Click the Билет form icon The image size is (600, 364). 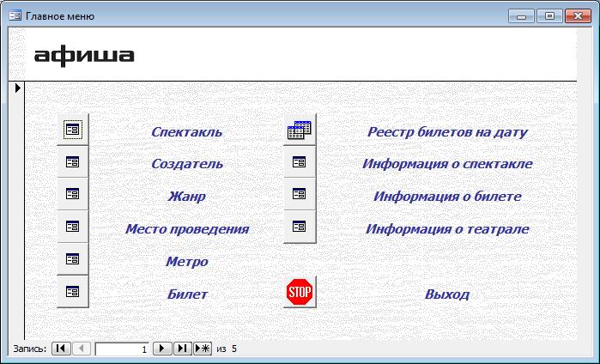(73, 292)
